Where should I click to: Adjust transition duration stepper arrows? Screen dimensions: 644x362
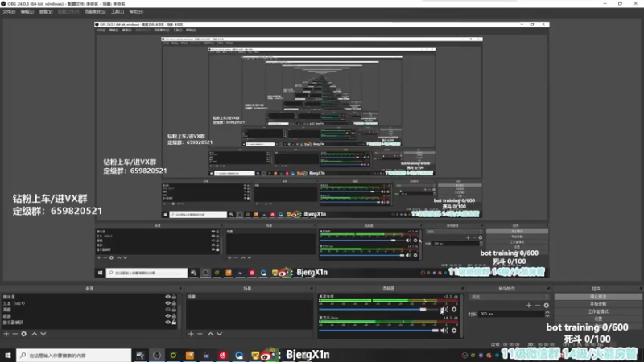point(547,314)
